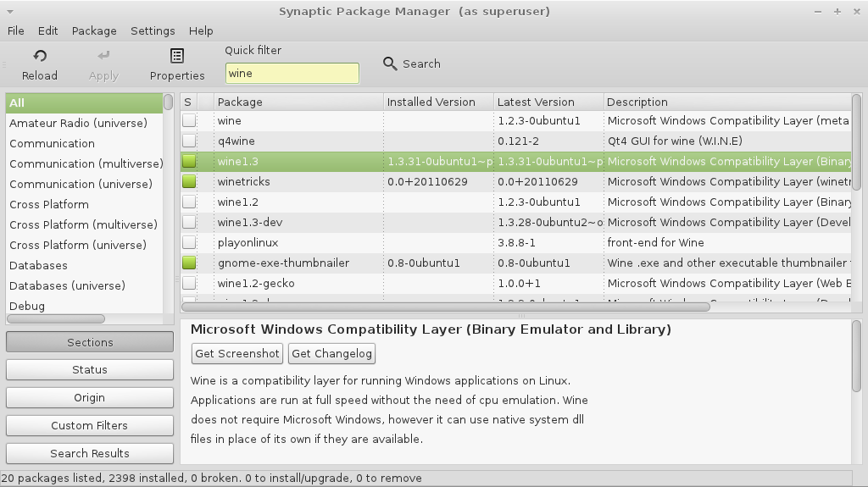Select the Databases section
The width and height of the screenshot is (868, 487).
pos(84,265)
